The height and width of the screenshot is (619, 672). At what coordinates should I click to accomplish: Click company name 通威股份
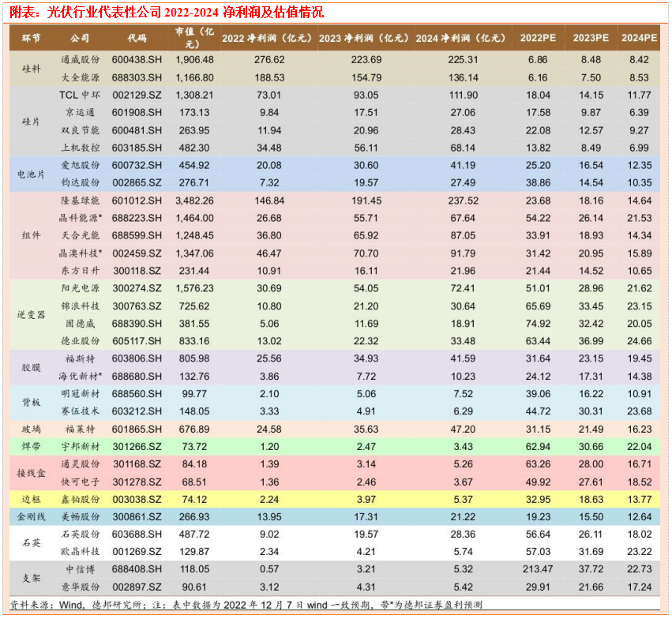80,59
